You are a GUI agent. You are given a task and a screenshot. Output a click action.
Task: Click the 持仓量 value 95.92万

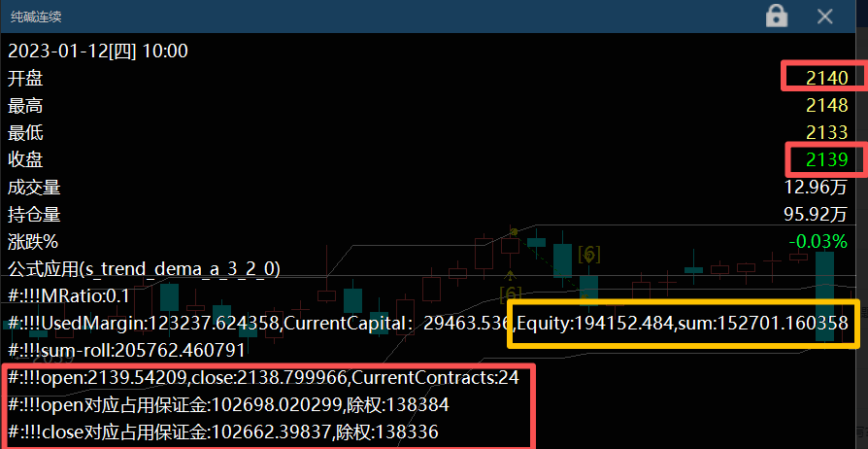(817, 214)
